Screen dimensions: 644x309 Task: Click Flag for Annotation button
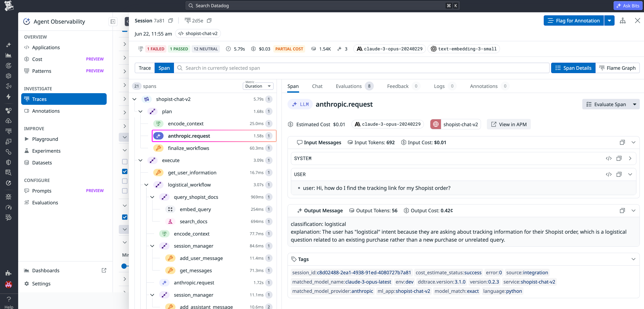click(x=574, y=21)
